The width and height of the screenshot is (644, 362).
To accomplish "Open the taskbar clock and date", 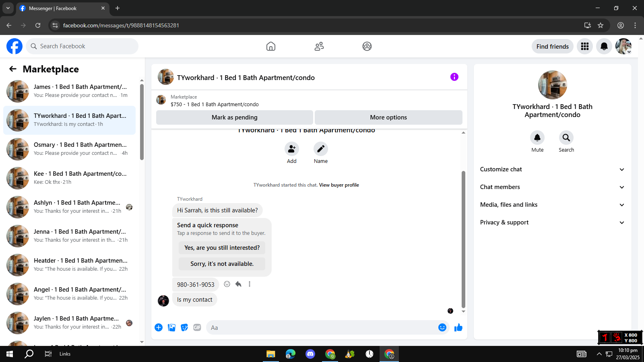I will (x=628, y=354).
